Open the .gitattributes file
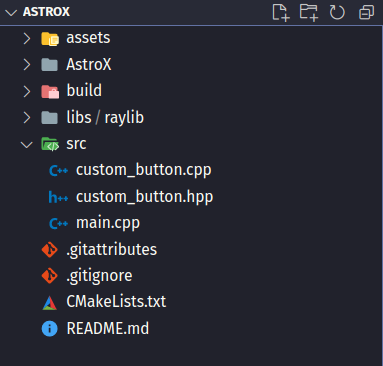 coord(112,250)
